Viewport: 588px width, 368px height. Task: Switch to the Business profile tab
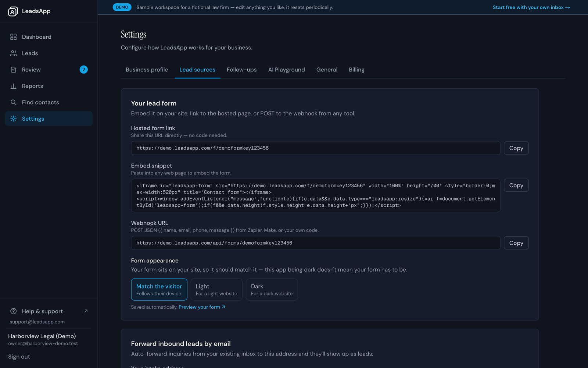click(x=147, y=70)
